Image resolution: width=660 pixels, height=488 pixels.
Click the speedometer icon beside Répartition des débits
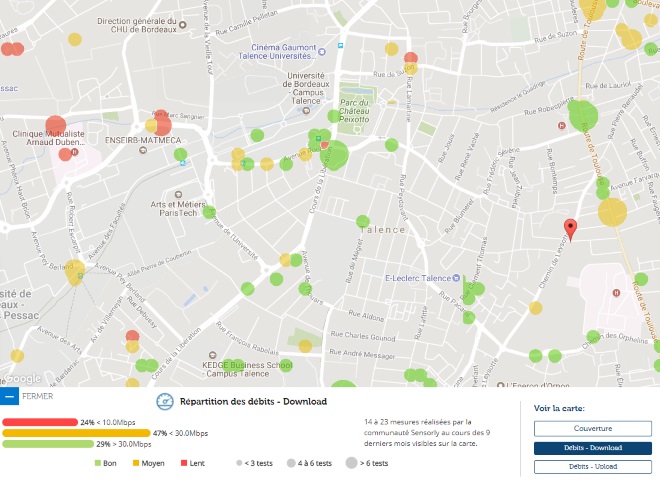tap(165, 401)
